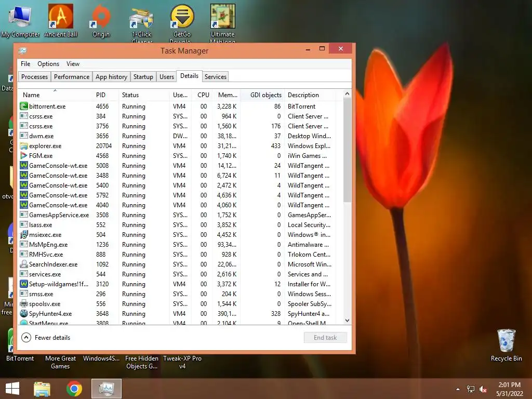Select the Ultimate Mahjong desktop icon
Screen dimensions: 532x399
point(222,24)
